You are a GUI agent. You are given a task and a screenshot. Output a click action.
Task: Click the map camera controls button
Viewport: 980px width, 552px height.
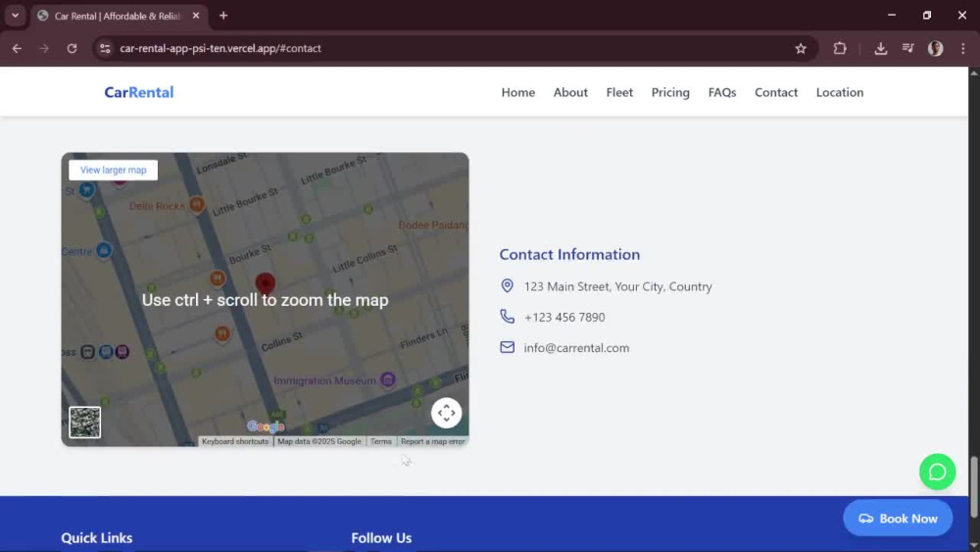(x=446, y=413)
